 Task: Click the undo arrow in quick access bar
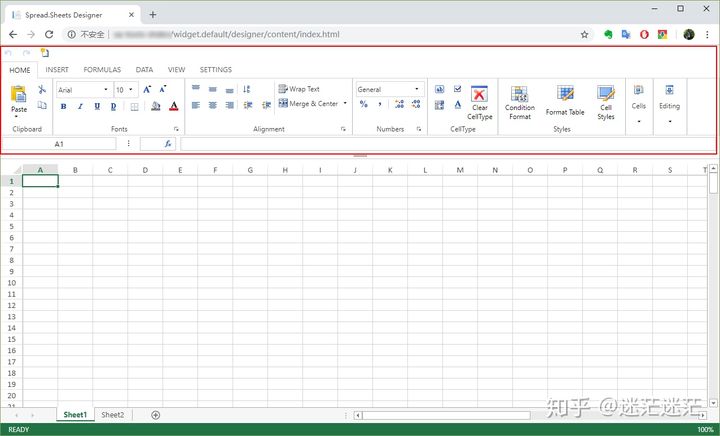[8, 53]
